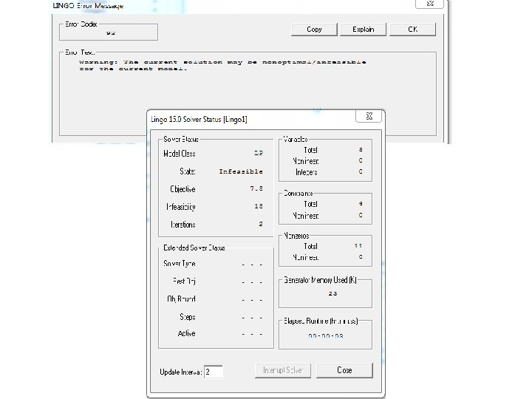Click the Nonzeros Total value
The image size is (532, 399).
[x=358, y=246]
